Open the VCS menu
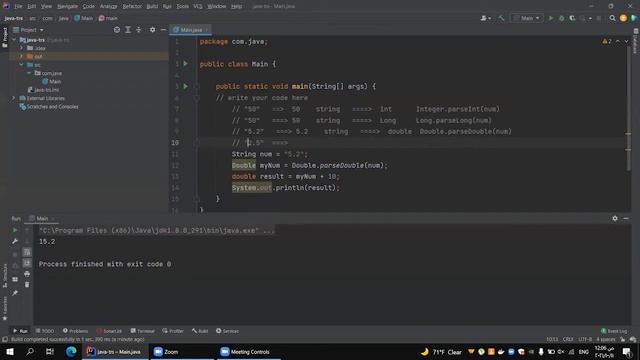 point(198,6)
